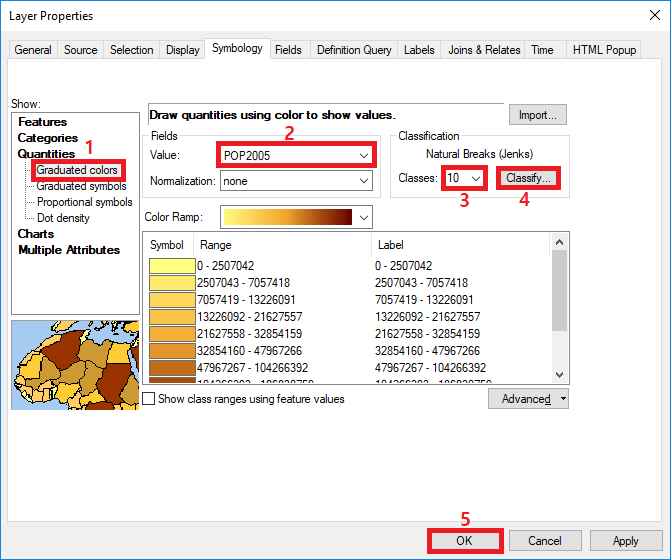
Task: Open the Advanced options menu
Action: (x=528, y=399)
